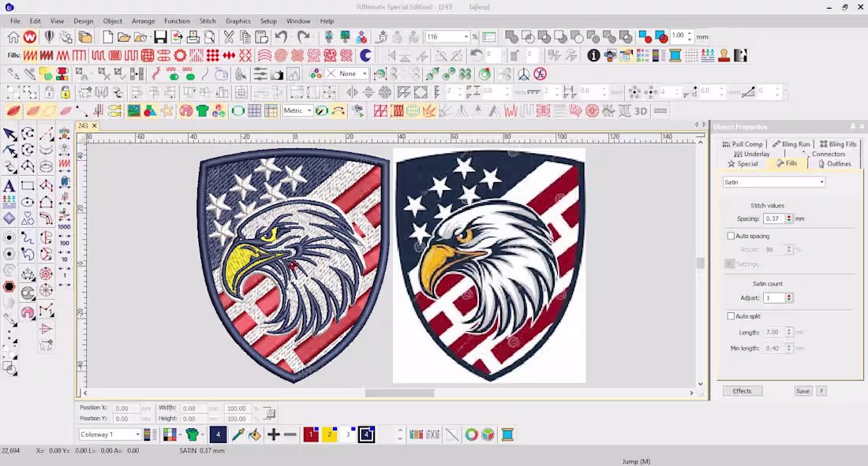
Task: Click the 3D stitch effect icon
Action: pyautogui.click(x=641, y=111)
